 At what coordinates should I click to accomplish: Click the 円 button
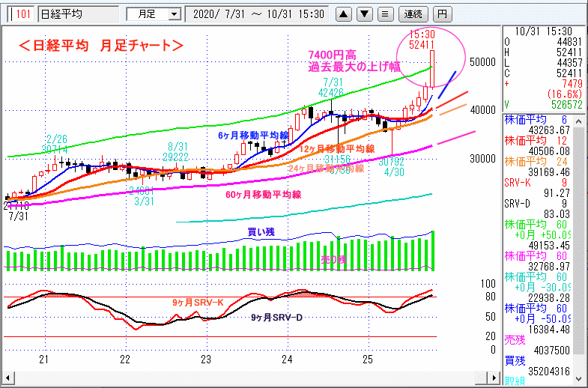[x=443, y=14]
